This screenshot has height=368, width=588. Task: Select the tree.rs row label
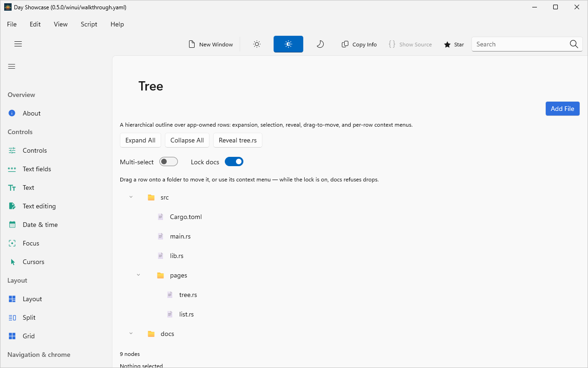pyautogui.click(x=188, y=295)
